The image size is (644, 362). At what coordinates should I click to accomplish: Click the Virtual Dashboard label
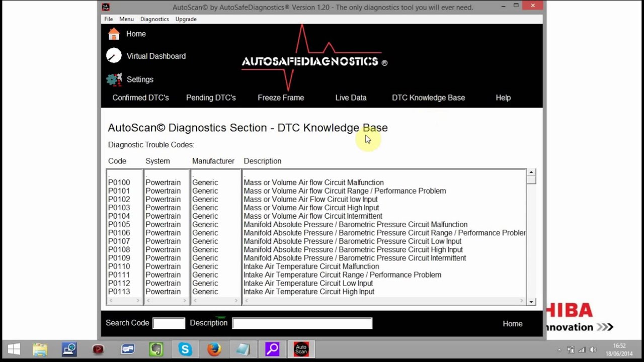tap(156, 56)
